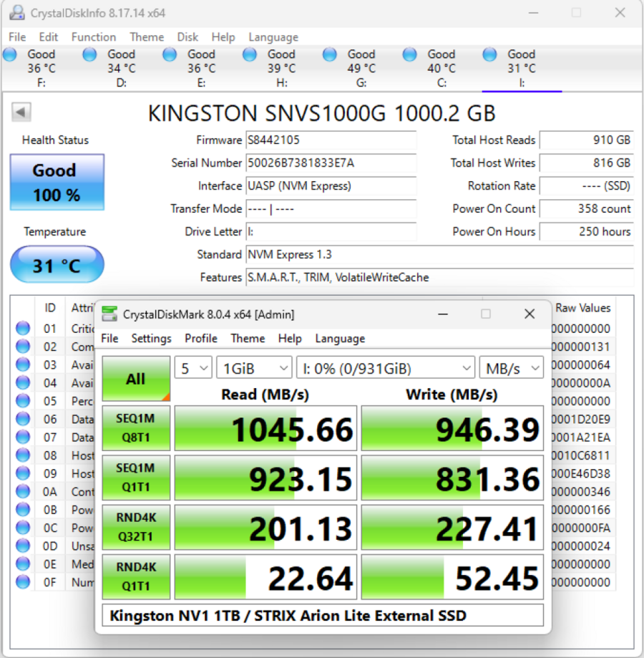Click the Power On Count value field
The image size is (644, 658).
(x=586, y=208)
